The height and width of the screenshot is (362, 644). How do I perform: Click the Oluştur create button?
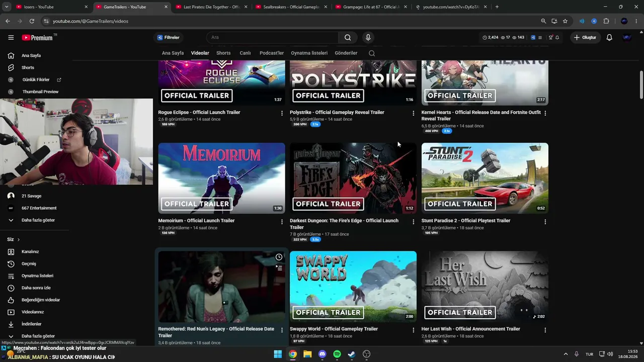[585, 38]
